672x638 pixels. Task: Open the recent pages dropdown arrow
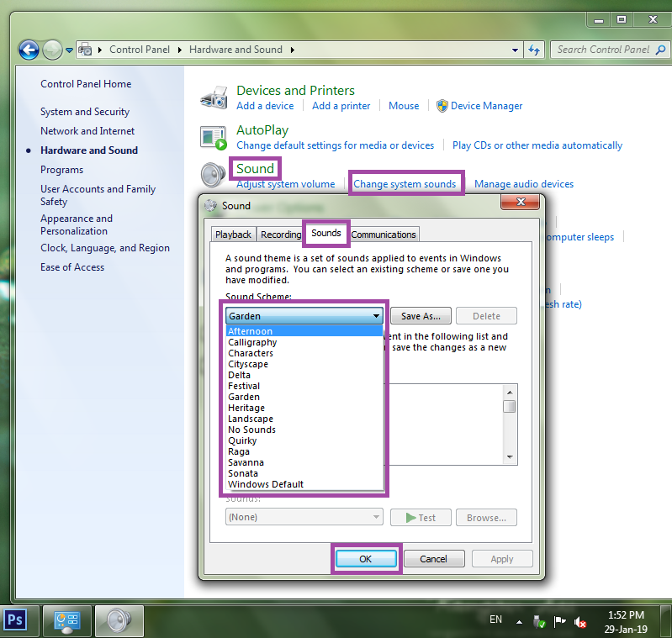pyautogui.click(x=69, y=50)
